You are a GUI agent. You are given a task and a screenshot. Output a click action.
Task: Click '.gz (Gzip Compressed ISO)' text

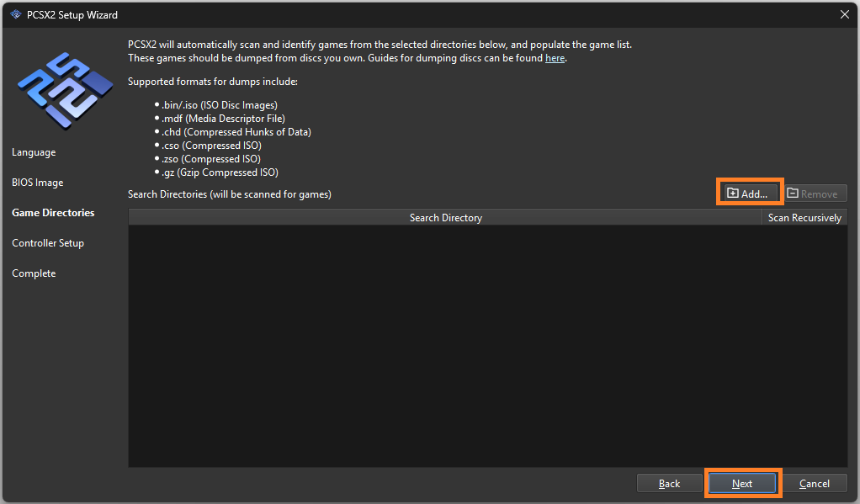[x=220, y=172]
